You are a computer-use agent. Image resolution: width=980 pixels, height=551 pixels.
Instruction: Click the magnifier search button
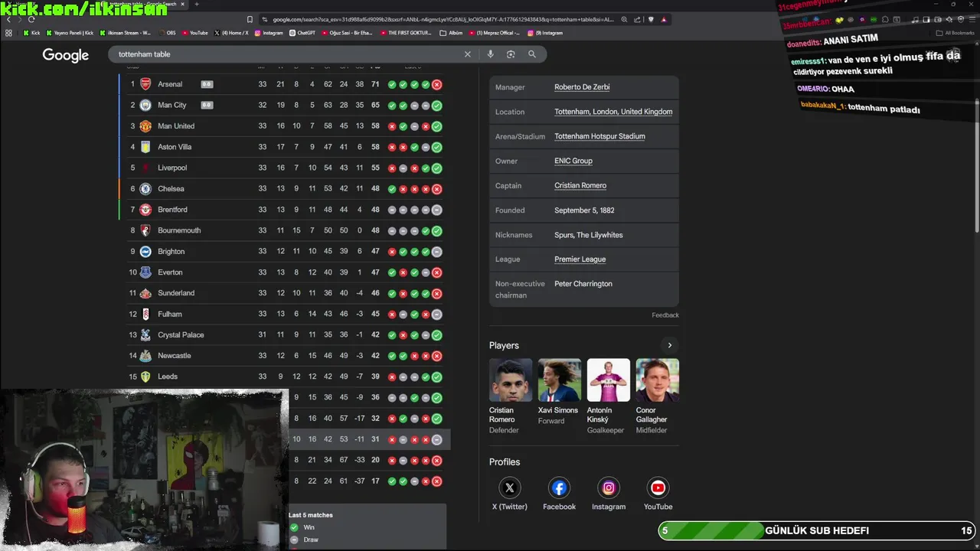click(x=532, y=54)
